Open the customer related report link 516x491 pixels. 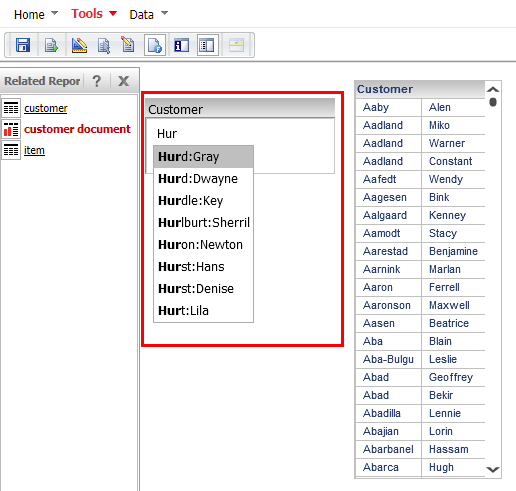tap(46, 108)
